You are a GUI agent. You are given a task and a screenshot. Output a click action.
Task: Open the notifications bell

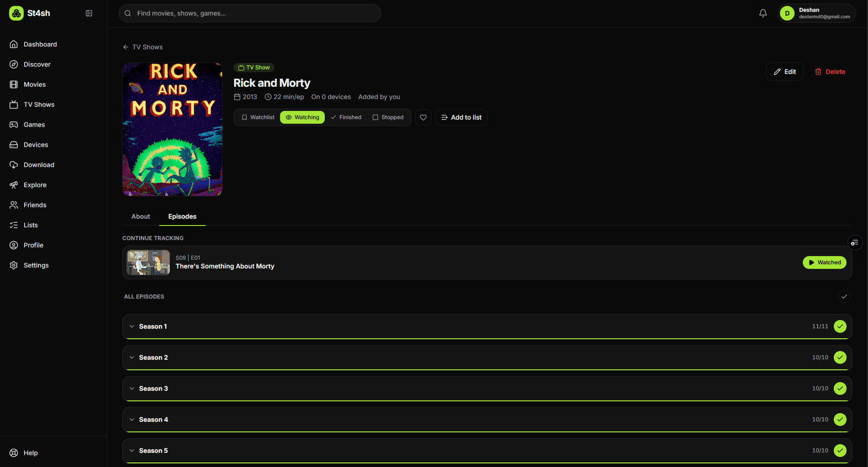763,13
